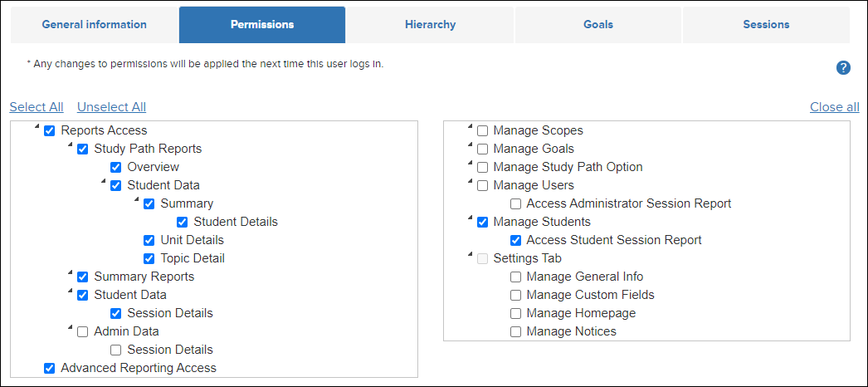Screen dimensions: 868x387
Task: Toggle the Topic Detail checkbox
Action: [149, 258]
